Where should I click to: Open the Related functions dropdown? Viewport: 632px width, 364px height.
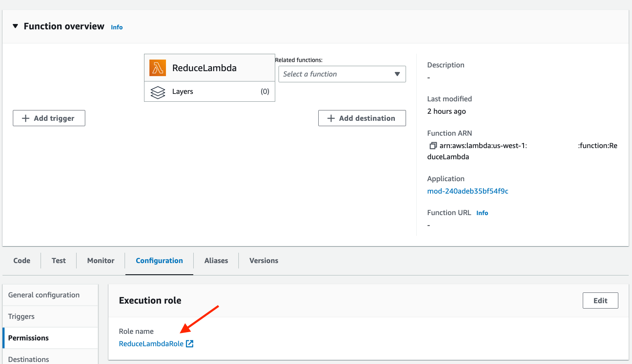pyautogui.click(x=342, y=74)
